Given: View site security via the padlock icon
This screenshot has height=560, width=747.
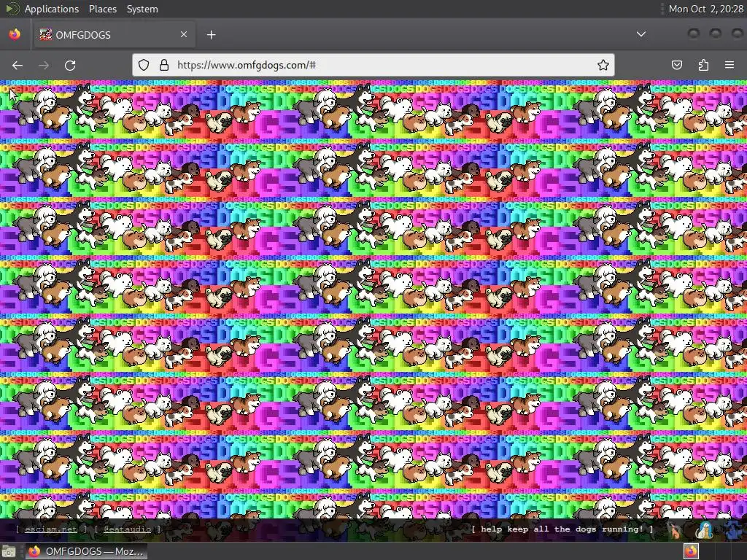Looking at the screenshot, I should (x=164, y=65).
